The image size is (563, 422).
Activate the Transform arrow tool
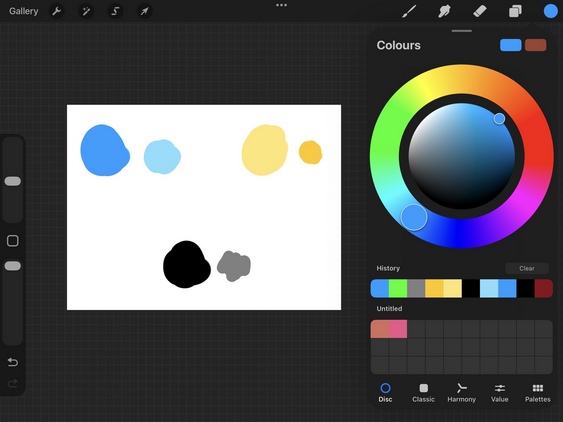(x=144, y=11)
